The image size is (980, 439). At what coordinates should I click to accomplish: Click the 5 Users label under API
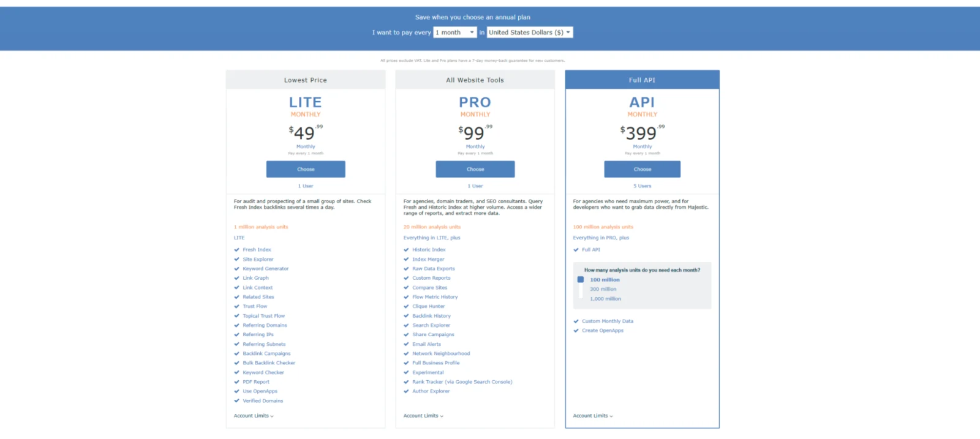(643, 186)
